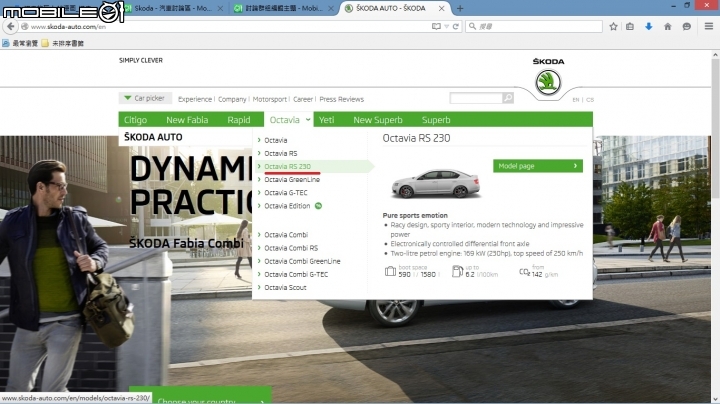Click the ŠKODA AUTO heading label
720x404 pixels.
click(153, 137)
